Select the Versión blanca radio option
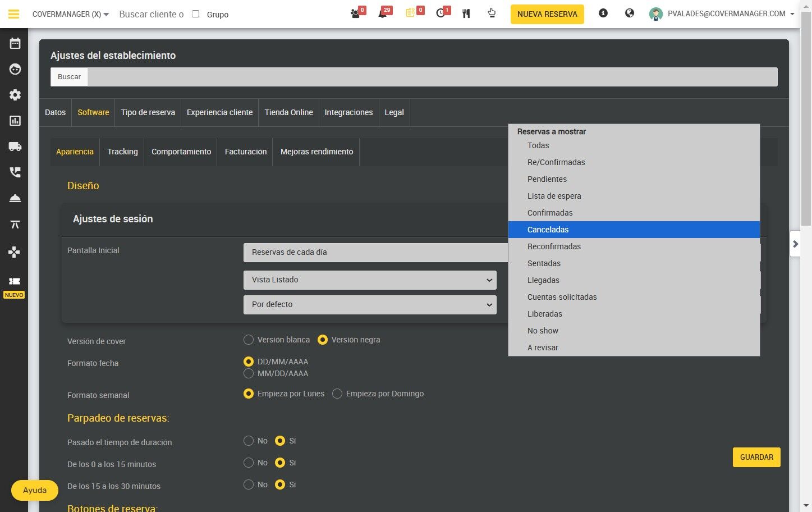 tap(249, 340)
